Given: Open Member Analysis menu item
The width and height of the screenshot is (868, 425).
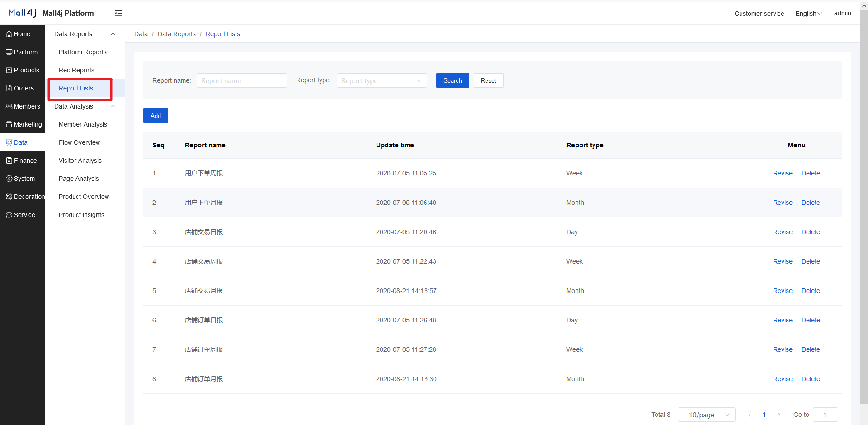Looking at the screenshot, I should (83, 124).
